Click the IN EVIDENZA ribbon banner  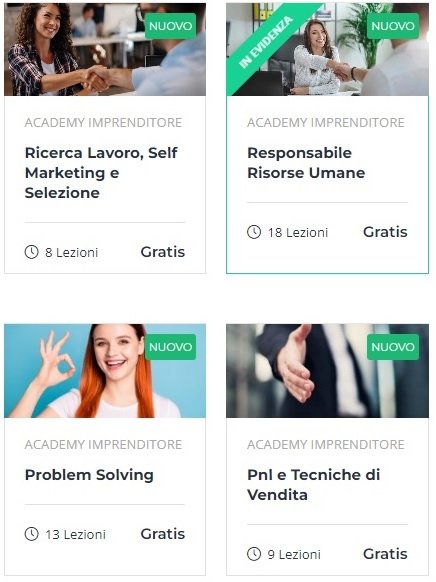(x=266, y=42)
